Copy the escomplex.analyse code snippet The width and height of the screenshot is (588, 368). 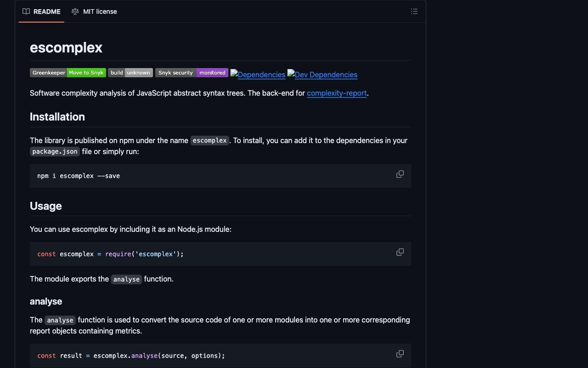(x=400, y=354)
